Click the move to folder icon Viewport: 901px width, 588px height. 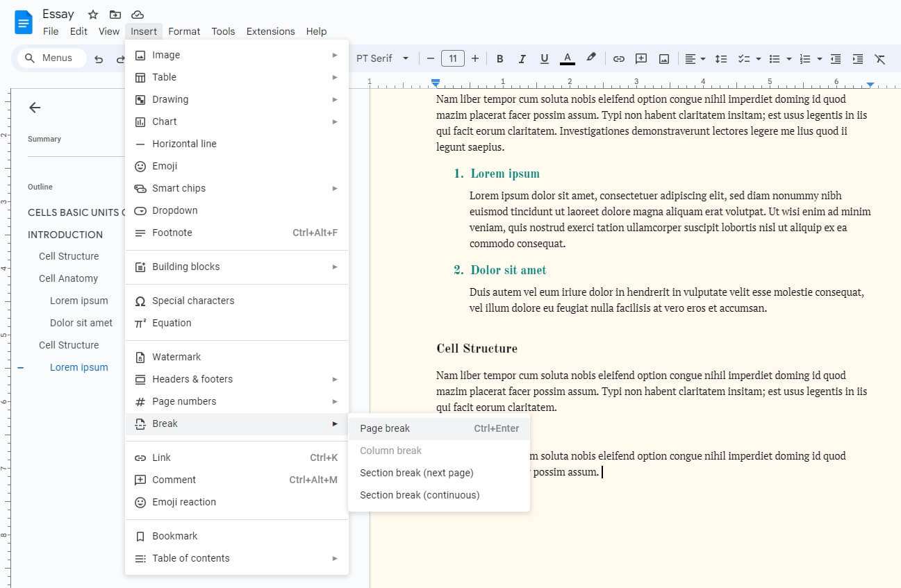[x=115, y=15]
